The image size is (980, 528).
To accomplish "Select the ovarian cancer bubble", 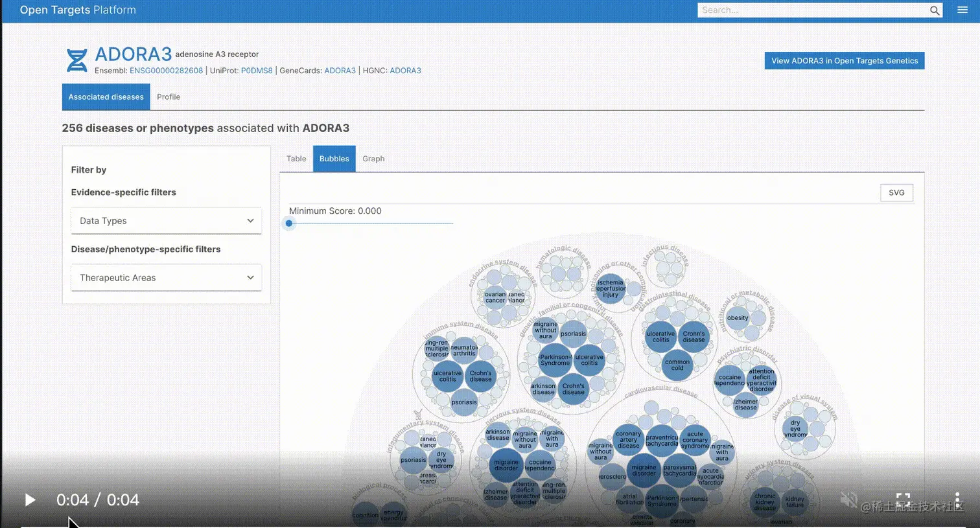I will pyautogui.click(x=495, y=297).
